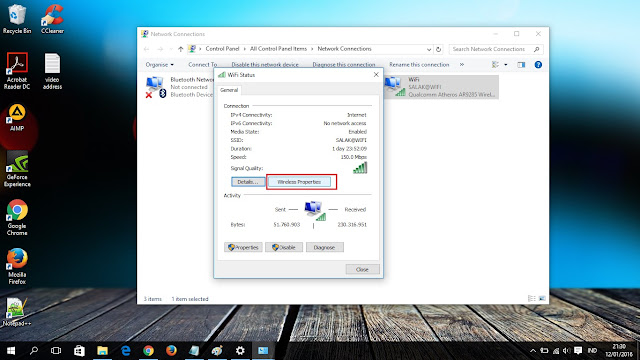Viewport: 640px width, 360px height.
Task: Open Firefox from the taskbar
Action: [x=171, y=351]
